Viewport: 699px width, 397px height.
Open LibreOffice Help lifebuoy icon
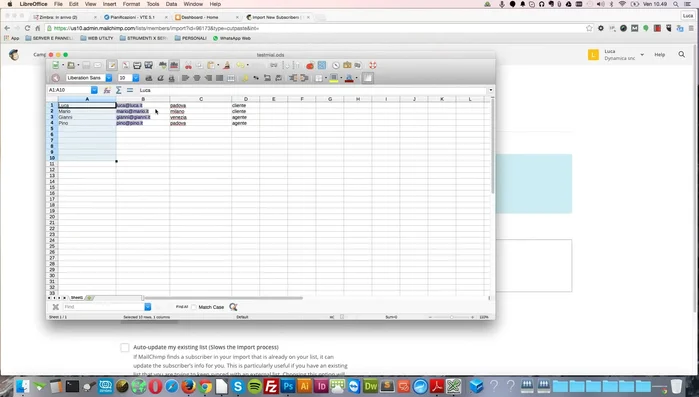point(373,65)
